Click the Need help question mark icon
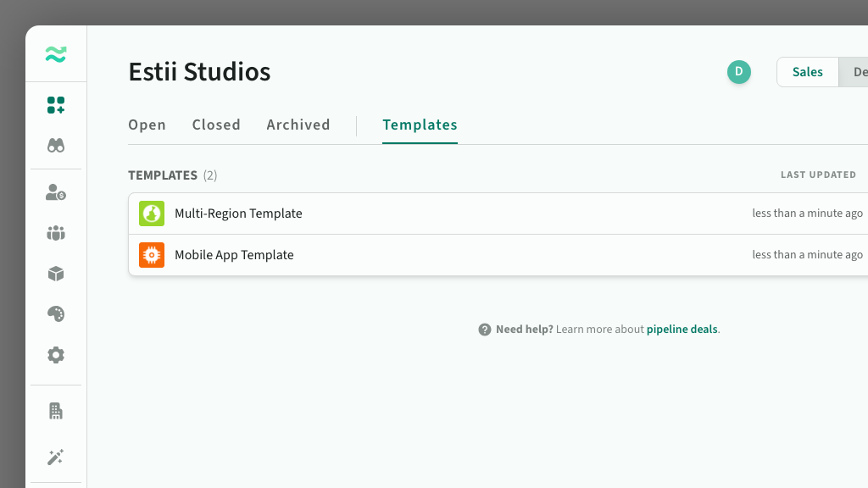868x488 pixels. 485,330
